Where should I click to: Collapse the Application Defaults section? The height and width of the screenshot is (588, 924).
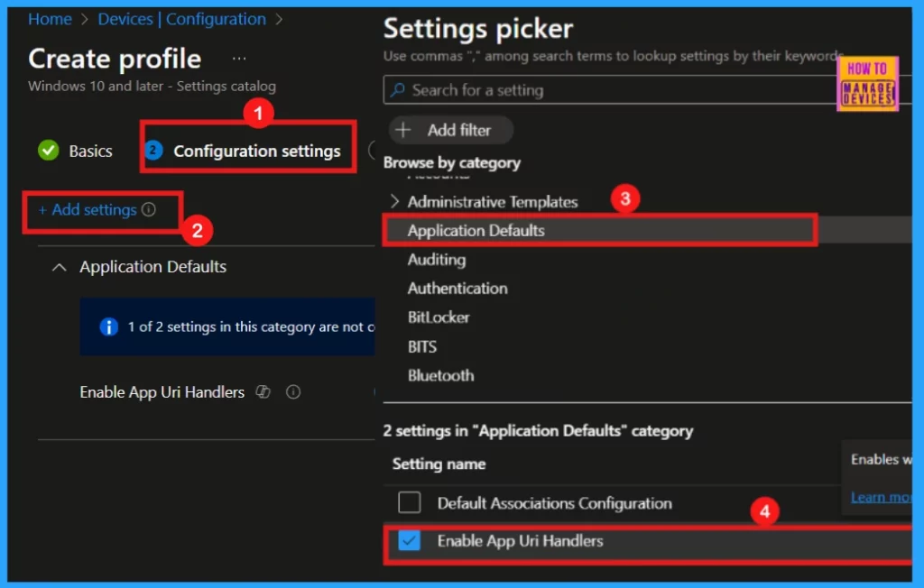click(x=59, y=267)
